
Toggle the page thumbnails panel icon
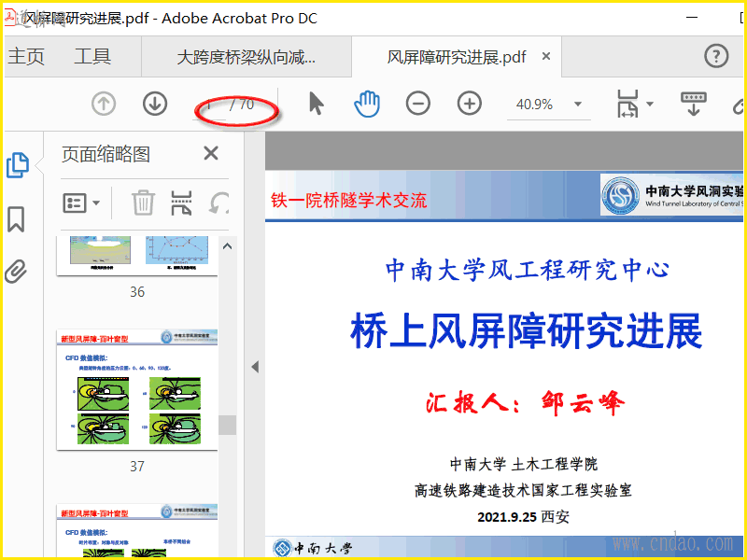pyautogui.click(x=18, y=165)
